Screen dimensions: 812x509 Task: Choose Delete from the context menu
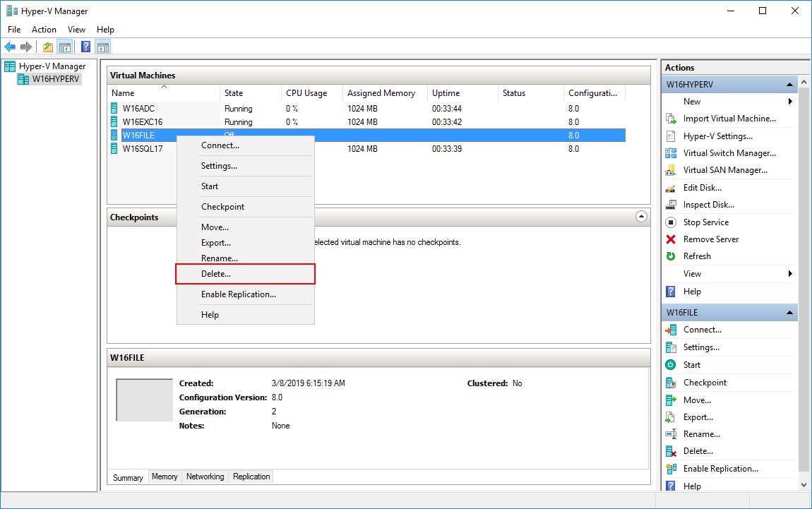point(246,274)
